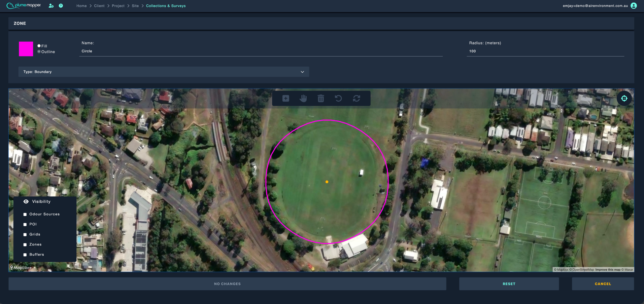The image size is (644, 304).
Task: Click the NO CHANGES button
Action: pyautogui.click(x=227, y=284)
